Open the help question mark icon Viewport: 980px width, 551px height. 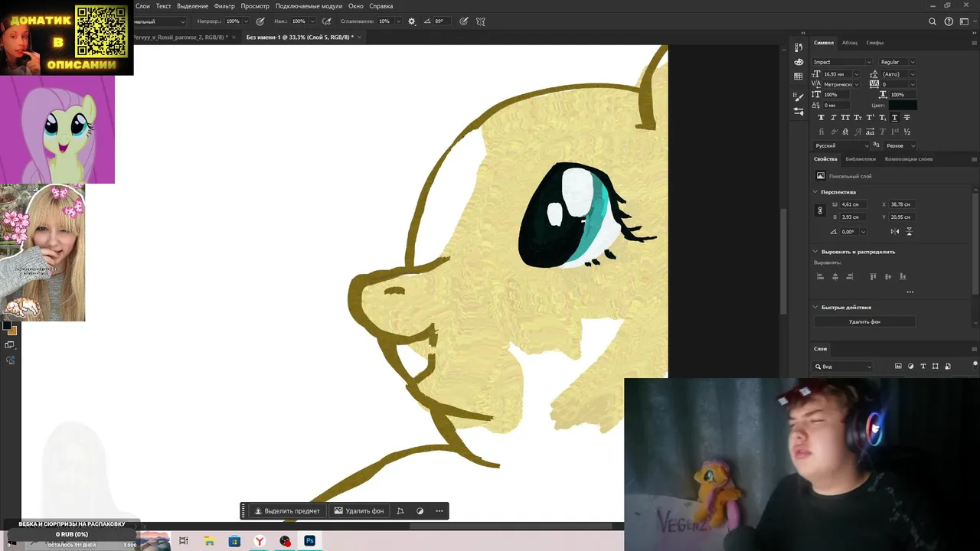(x=949, y=21)
